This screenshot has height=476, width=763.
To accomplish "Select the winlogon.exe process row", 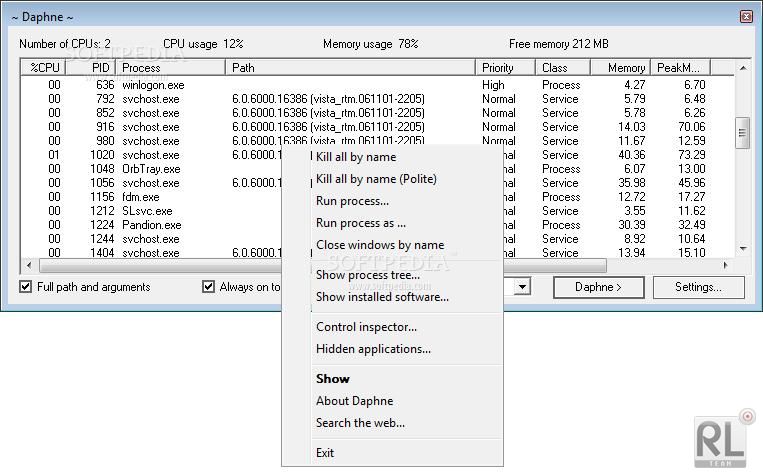I will [377, 85].
